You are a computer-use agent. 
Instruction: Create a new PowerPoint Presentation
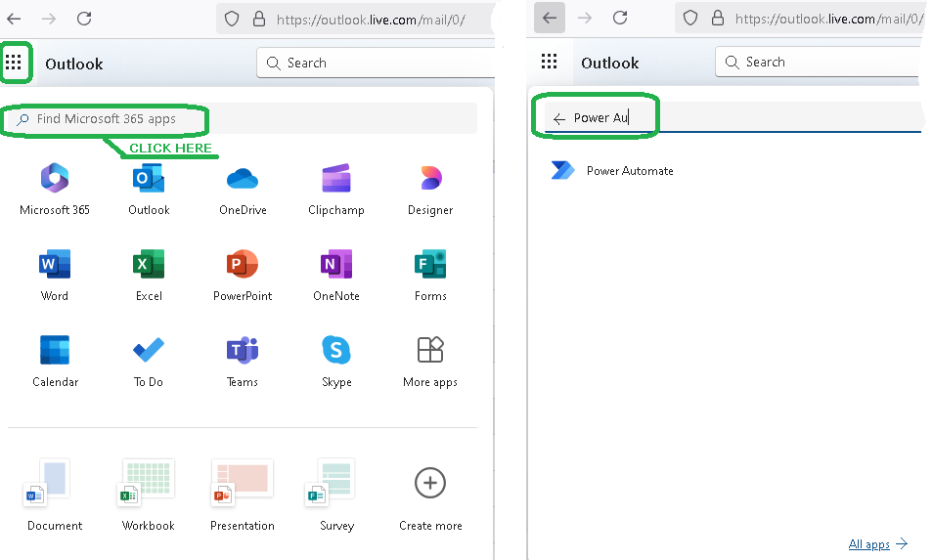[243, 495]
